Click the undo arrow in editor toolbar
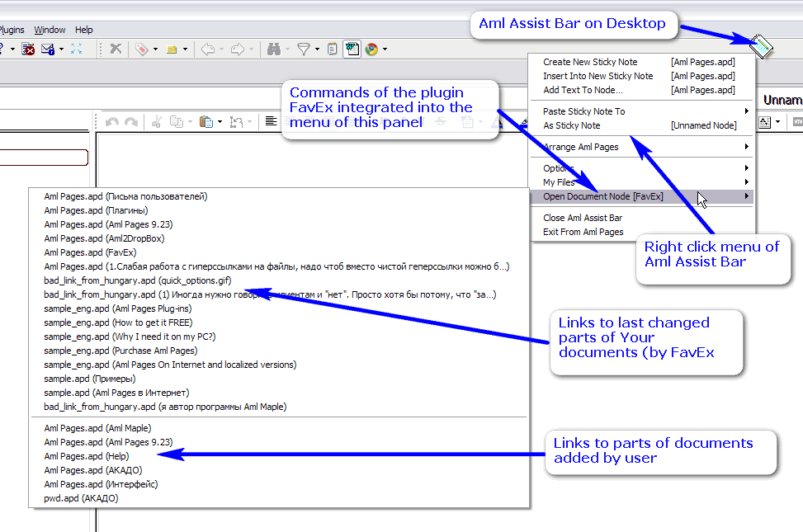Image resolution: width=803 pixels, height=532 pixels. coord(112,122)
